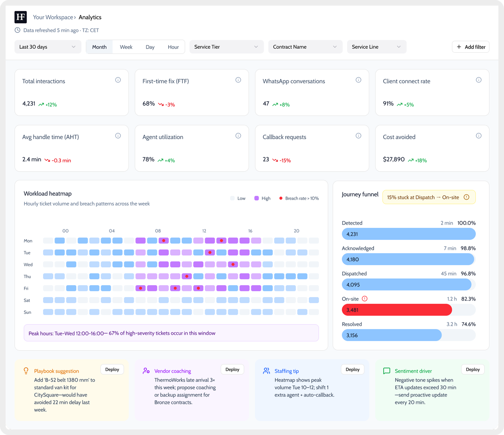Click the Breach rate red dot legend
Screen dimensions: 504x435
[281, 198]
